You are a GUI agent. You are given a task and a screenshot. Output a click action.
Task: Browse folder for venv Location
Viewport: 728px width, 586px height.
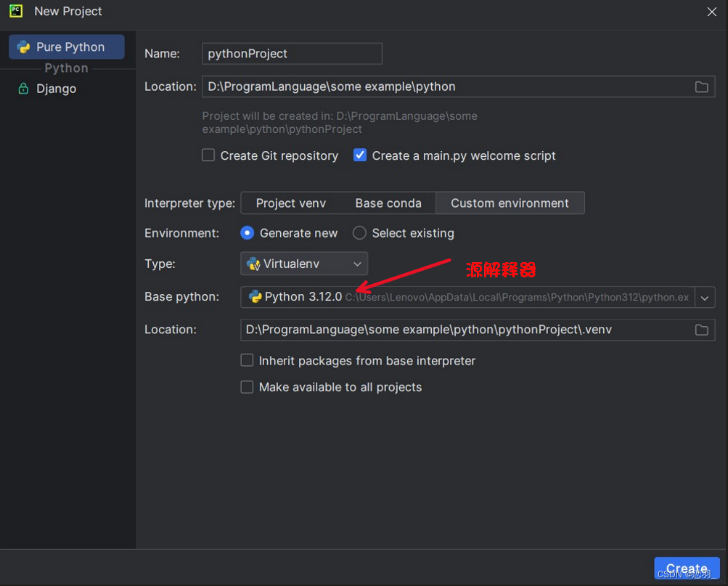click(x=701, y=330)
